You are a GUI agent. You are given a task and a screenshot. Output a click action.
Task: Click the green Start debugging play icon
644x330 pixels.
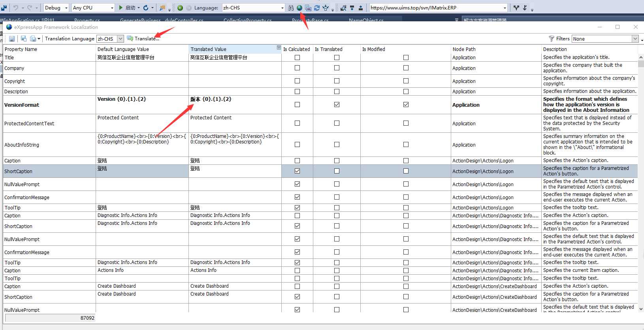[x=121, y=8]
